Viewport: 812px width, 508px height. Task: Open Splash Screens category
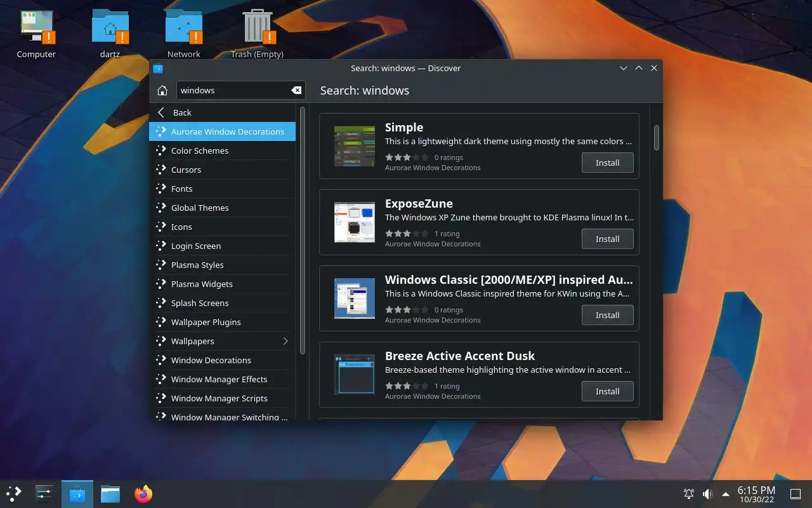tap(223, 303)
